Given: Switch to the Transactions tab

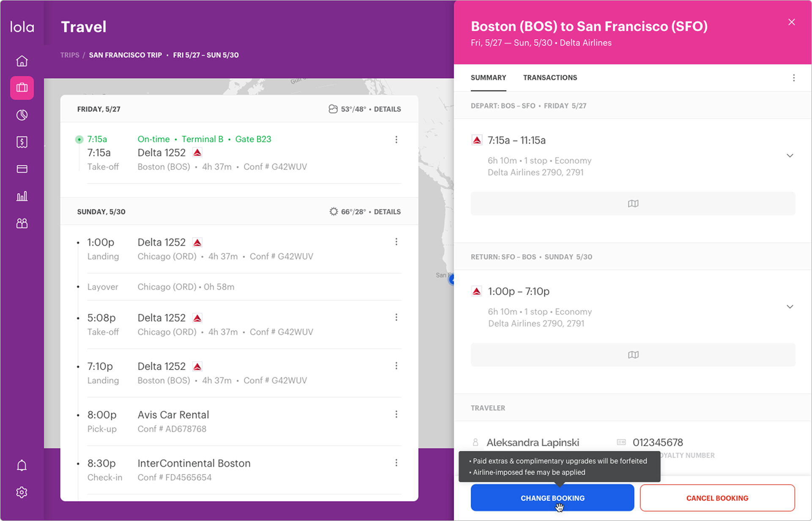Looking at the screenshot, I should click(x=550, y=78).
